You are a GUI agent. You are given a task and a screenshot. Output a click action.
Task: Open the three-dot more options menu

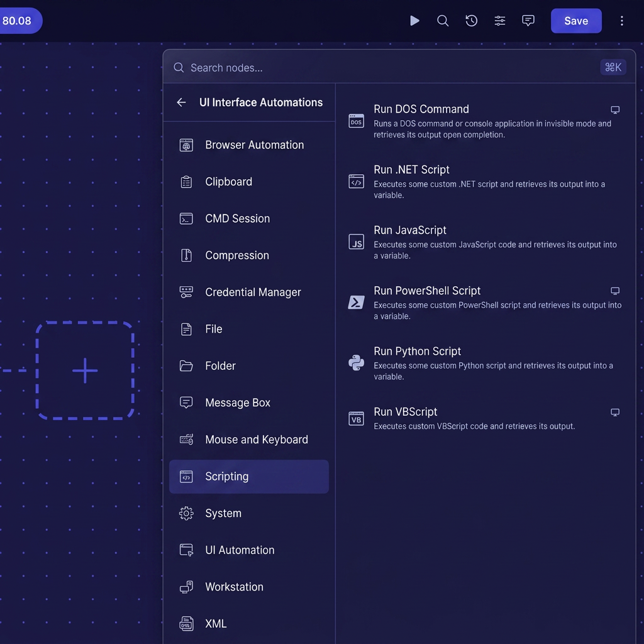click(x=622, y=21)
